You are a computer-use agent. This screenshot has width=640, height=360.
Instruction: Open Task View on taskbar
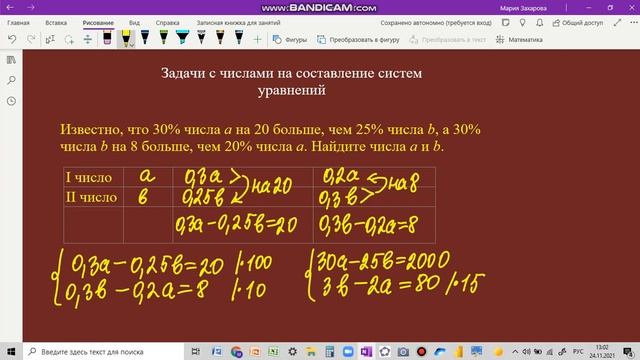coord(196,351)
